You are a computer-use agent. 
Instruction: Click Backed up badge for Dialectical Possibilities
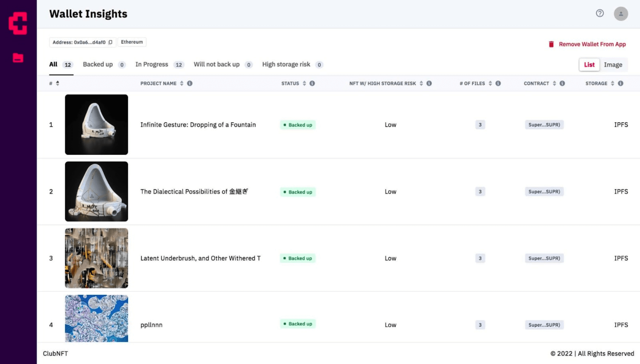click(298, 192)
